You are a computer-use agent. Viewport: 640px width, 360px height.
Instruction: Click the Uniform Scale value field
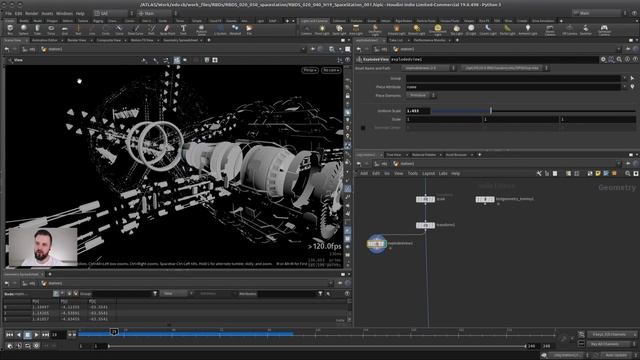click(x=418, y=111)
